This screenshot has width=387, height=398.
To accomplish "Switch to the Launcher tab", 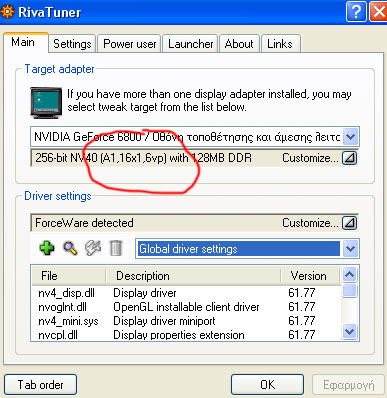I will pyautogui.click(x=190, y=44).
